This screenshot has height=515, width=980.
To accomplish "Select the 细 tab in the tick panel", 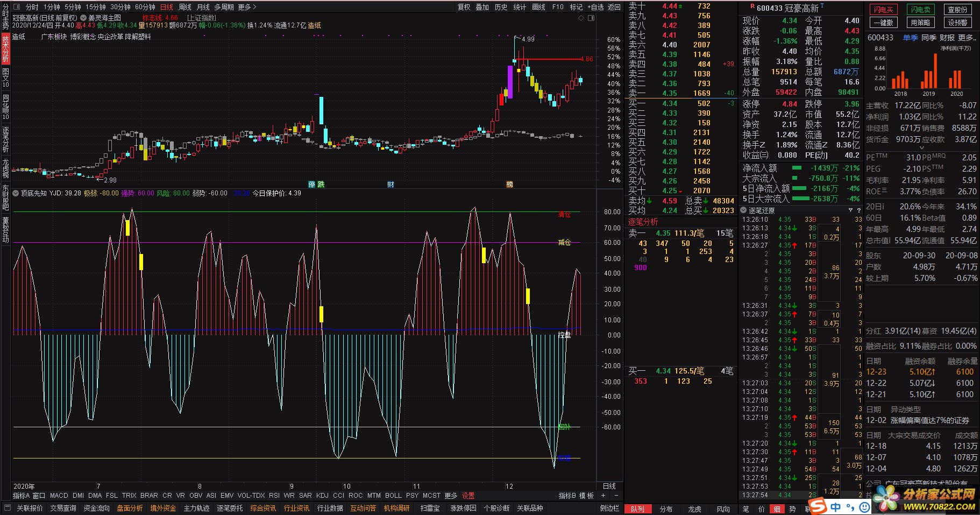I will click(x=777, y=509).
